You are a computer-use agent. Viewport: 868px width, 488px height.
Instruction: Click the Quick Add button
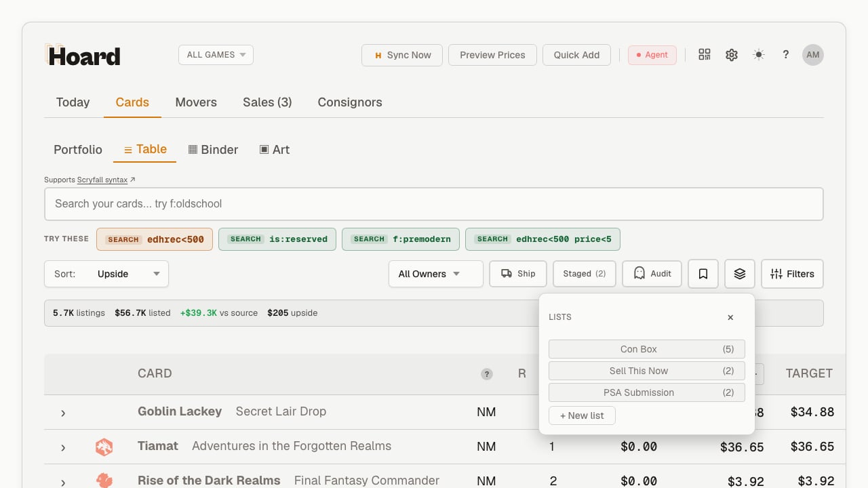point(576,55)
